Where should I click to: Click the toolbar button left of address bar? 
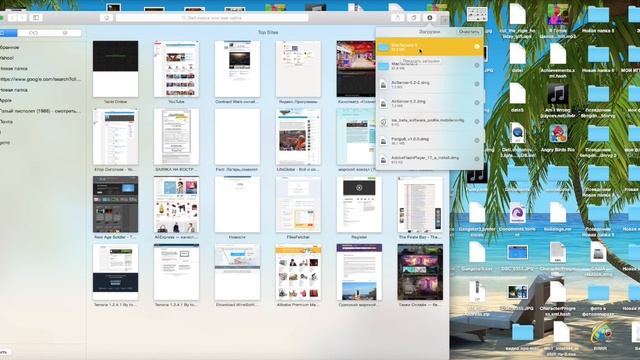coord(107,18)
